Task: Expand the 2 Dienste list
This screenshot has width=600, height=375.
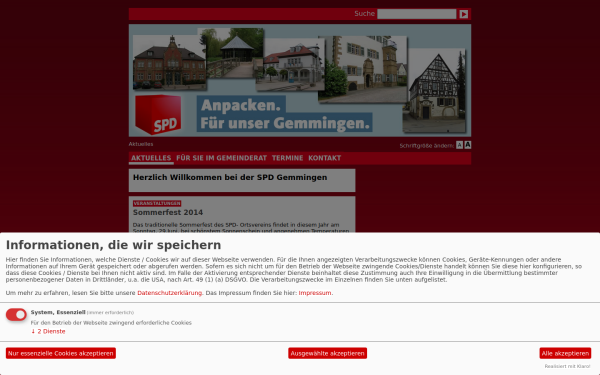Action: point(48,331)
